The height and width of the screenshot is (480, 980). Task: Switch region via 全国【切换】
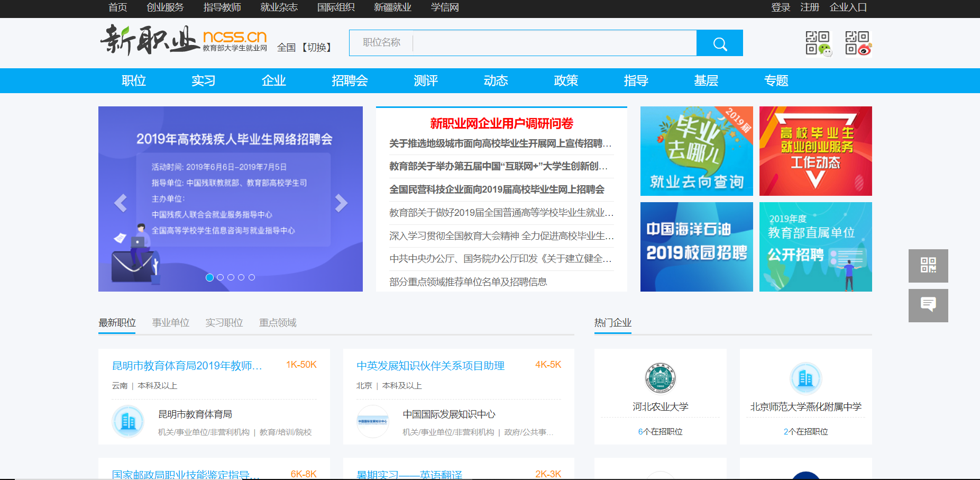coord(306,48)
